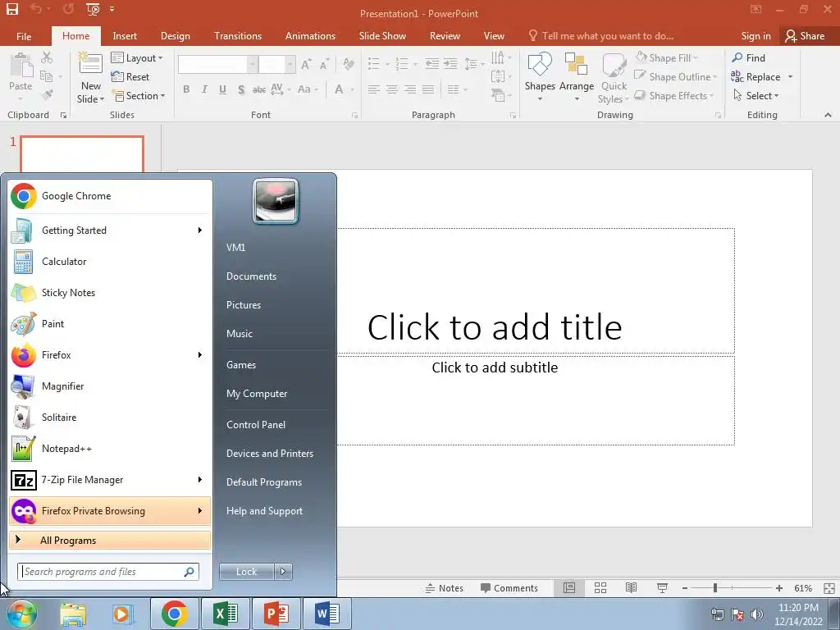Toggle Center paragraph alignment

[x=392, y=89]
